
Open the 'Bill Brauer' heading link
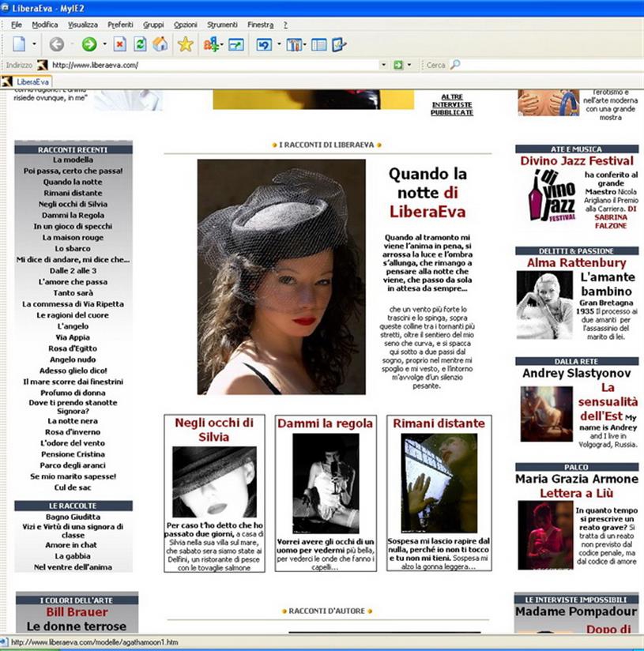(x=77, y=612)
